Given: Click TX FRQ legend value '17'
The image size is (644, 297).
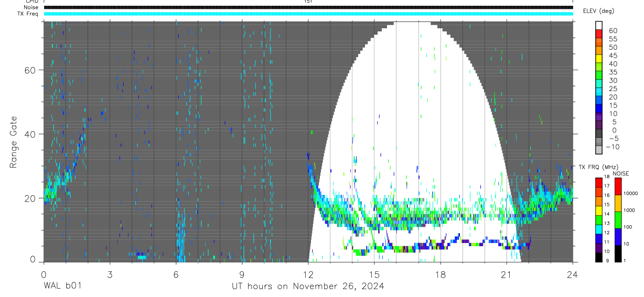Looking at the screenshot, I should tap(607, 186).
